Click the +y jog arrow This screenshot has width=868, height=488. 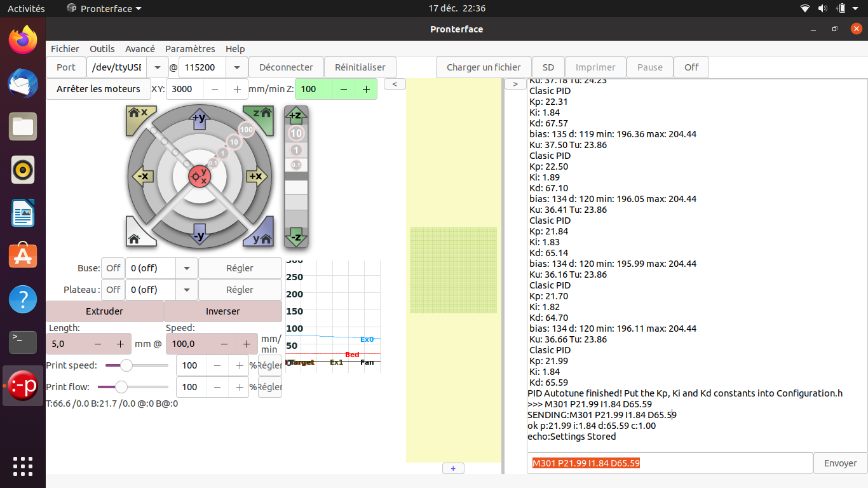(x=200, y=118)
